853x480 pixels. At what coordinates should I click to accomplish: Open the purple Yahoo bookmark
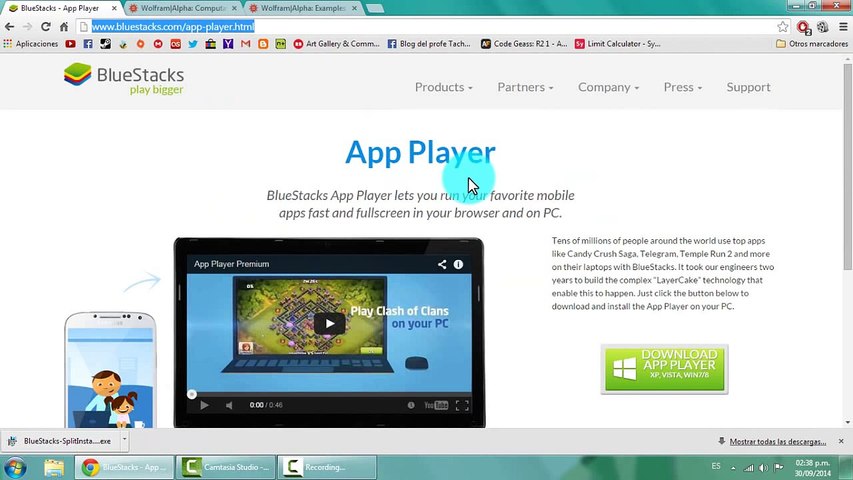[228, 44]
